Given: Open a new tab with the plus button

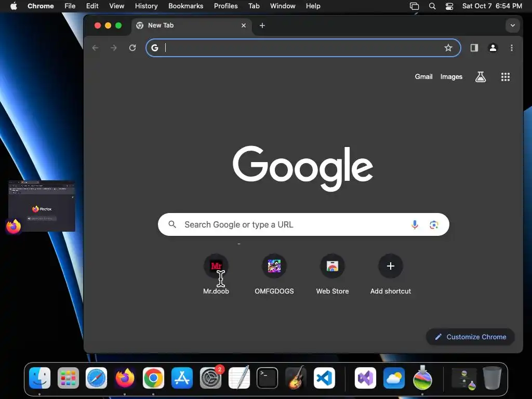Looking at the screenshot, I should click(262, 25).
